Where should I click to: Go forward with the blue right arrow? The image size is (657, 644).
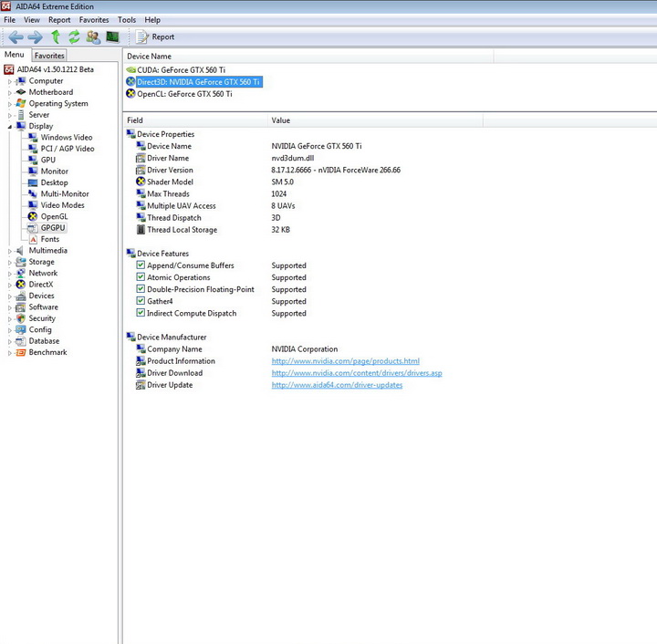(x=36, y=37)
